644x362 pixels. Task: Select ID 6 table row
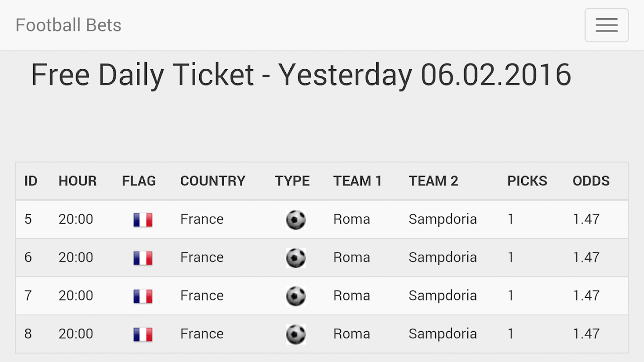point(322,257)
